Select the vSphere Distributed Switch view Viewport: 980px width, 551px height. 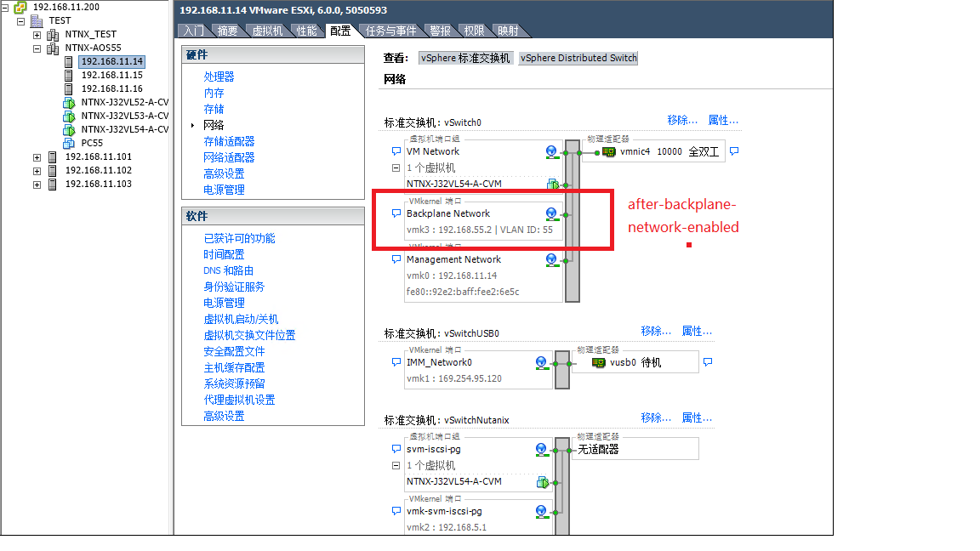(x=578, y=58)
